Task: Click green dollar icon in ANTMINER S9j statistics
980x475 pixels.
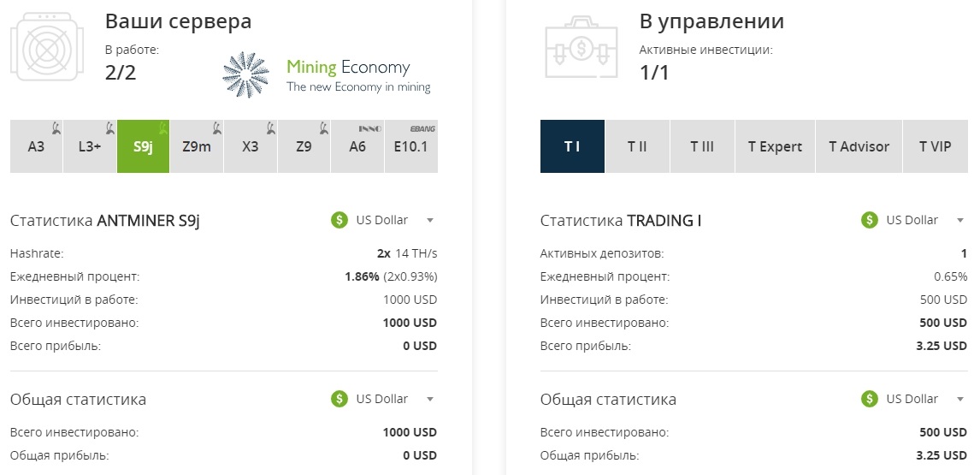Action: click(x=339, y=220)
